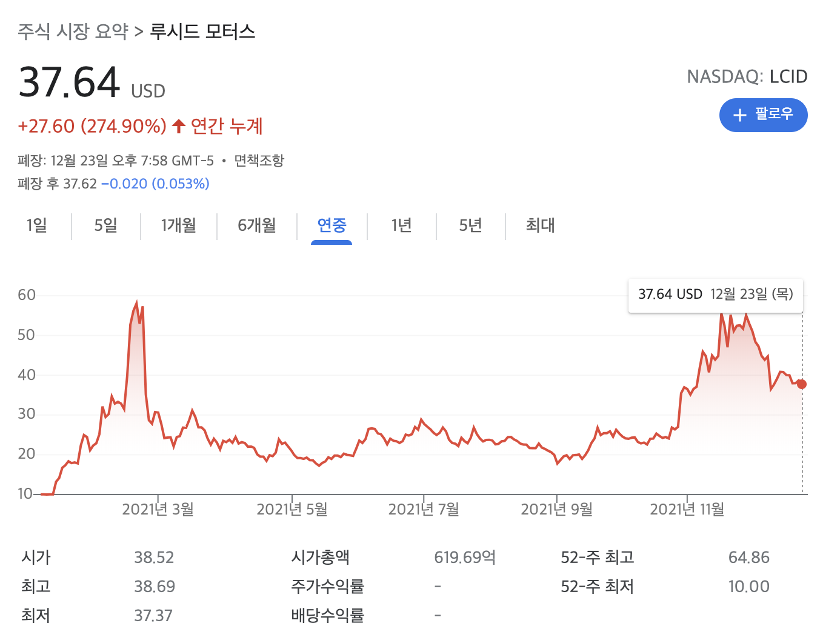Click the 시가 value 38.52
The image size is (840, 643).
(154, 558)
